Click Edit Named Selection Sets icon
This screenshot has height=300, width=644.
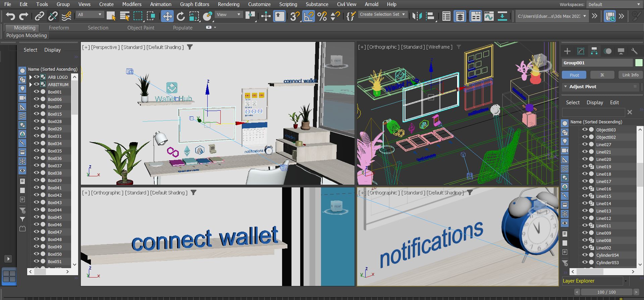pos(351,16)
